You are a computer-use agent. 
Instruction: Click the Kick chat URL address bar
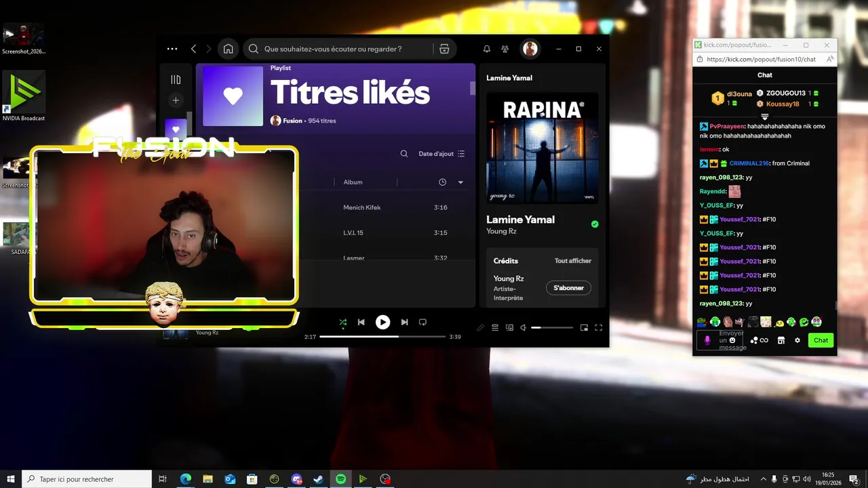(x=761, y=60)
